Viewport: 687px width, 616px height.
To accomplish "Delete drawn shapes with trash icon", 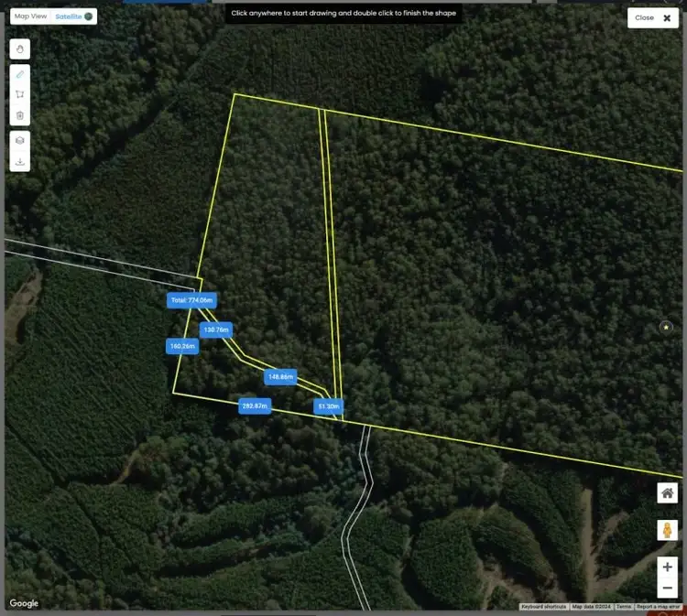I will 20,115.
